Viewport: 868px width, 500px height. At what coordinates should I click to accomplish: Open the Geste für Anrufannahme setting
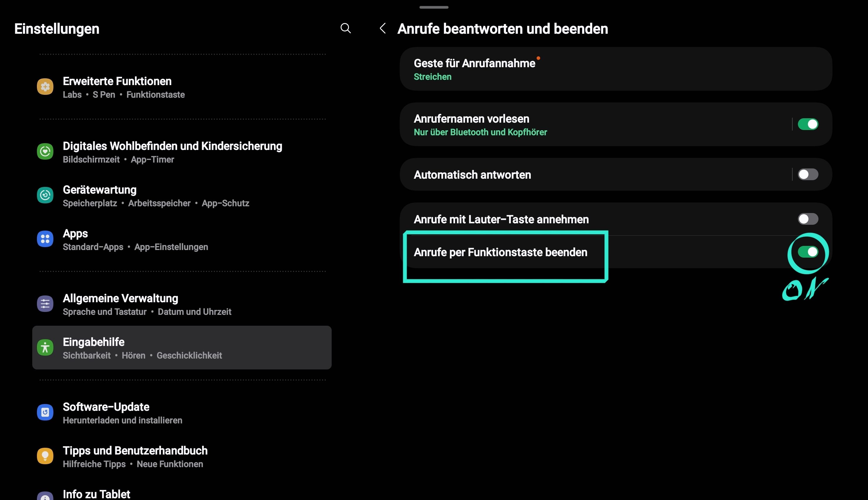click(x=614, y=69)
